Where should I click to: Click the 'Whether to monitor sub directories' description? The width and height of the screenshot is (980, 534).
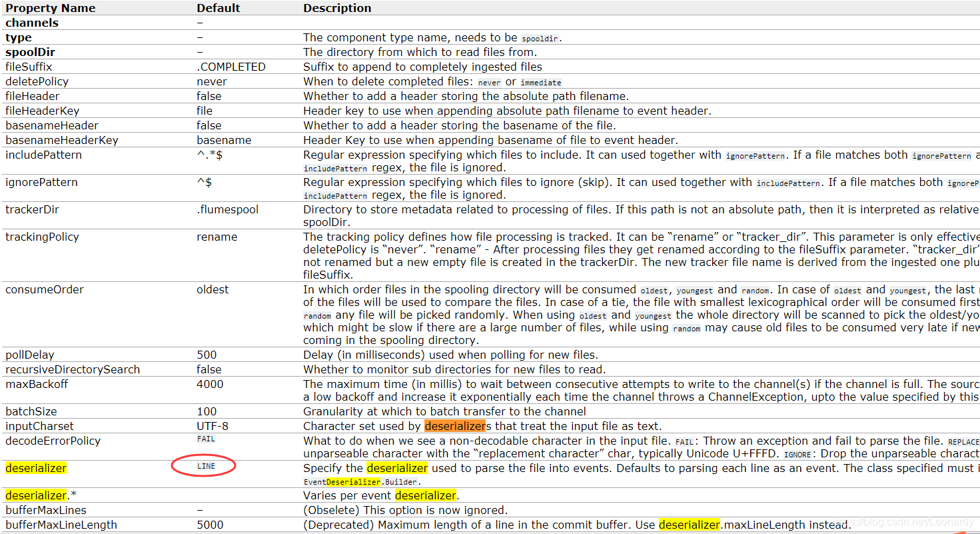(454, 369)
